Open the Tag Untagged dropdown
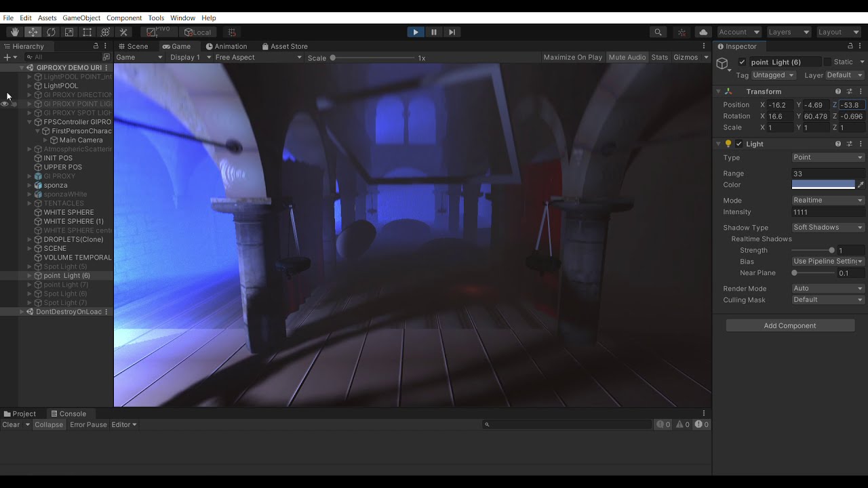868x488 pixels. [x=773, y=75]
